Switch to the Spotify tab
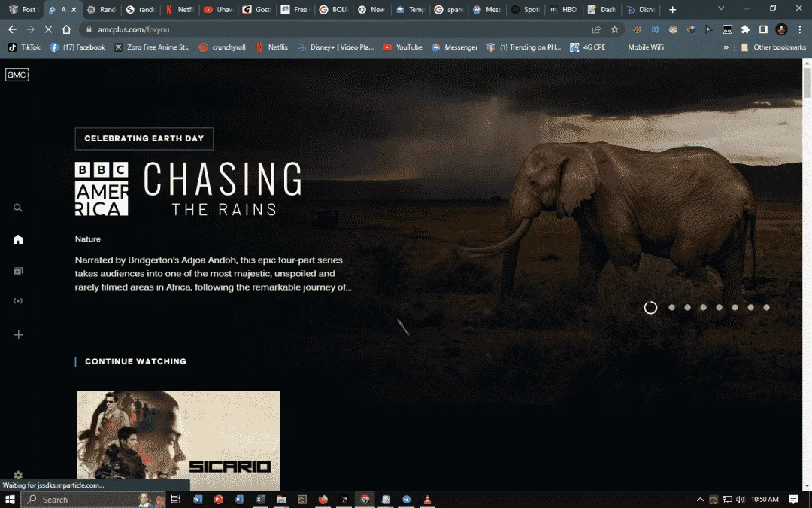The width and height of the screenshot is (812, 508). click(x=525, y=9)
